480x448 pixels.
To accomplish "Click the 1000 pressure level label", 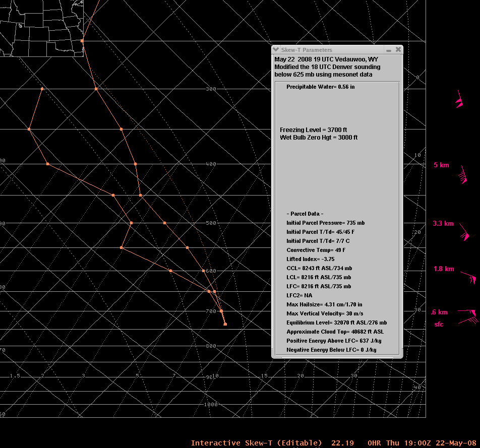I will click(x=211, y=404).
